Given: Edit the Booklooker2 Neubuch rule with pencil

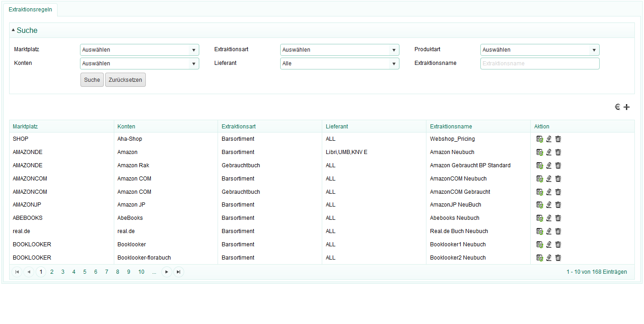Looking at the screenshot, I should pyautogui.click(x=549, y=258).
